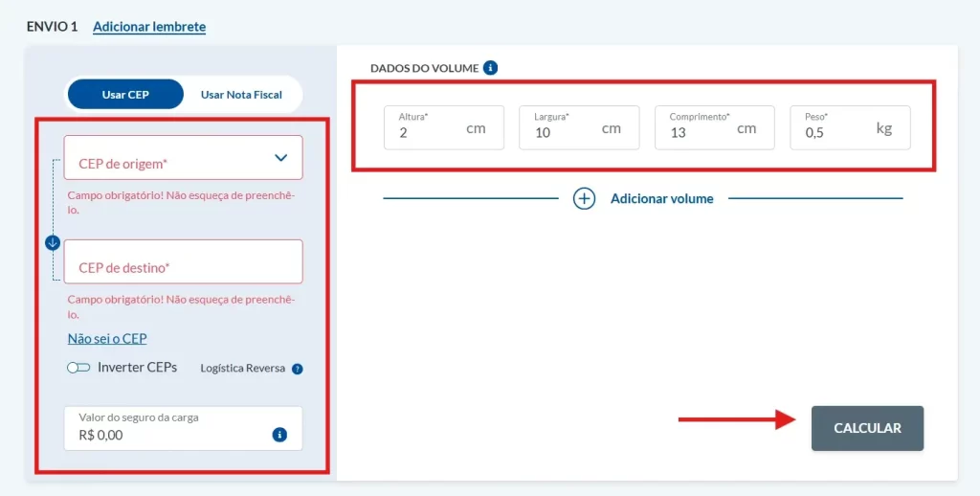Click the blue down-arrow icon between CEP fields
980x496 pixels.
point(53,242)
